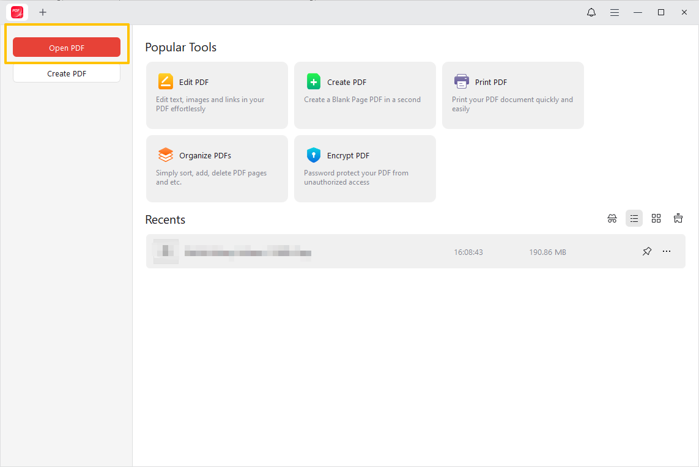
Task: Click the orange Edit PDF icon
Action: (165, 81)
